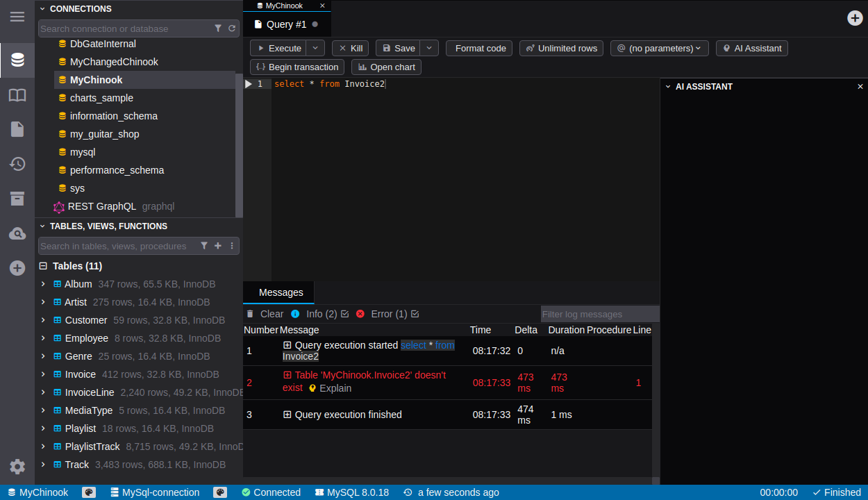Switch to the Messages tab
The width and height of the screenshot is (868, 500).
click(x=281, y=292)
